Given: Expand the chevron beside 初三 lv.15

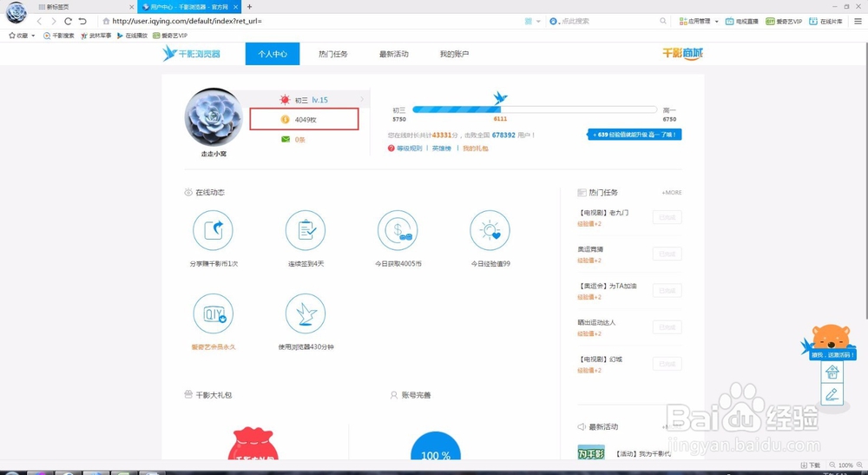Looking at the screenshot, I should point(363,100).
